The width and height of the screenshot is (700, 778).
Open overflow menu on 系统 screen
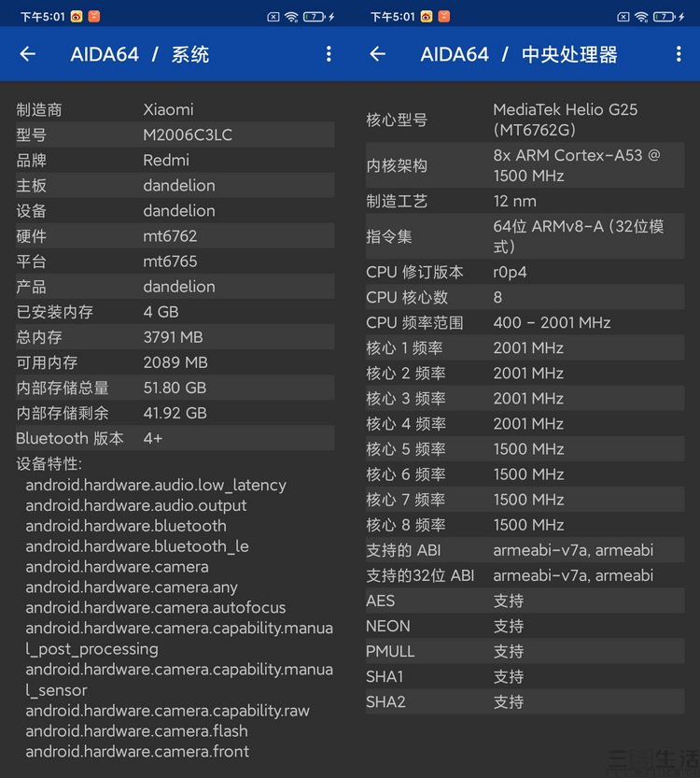(x=329, y=53)
